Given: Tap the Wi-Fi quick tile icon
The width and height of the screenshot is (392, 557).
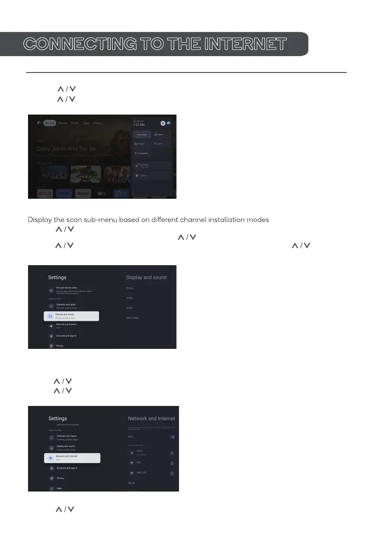Looking at the screenshot, I should [156, 144].
